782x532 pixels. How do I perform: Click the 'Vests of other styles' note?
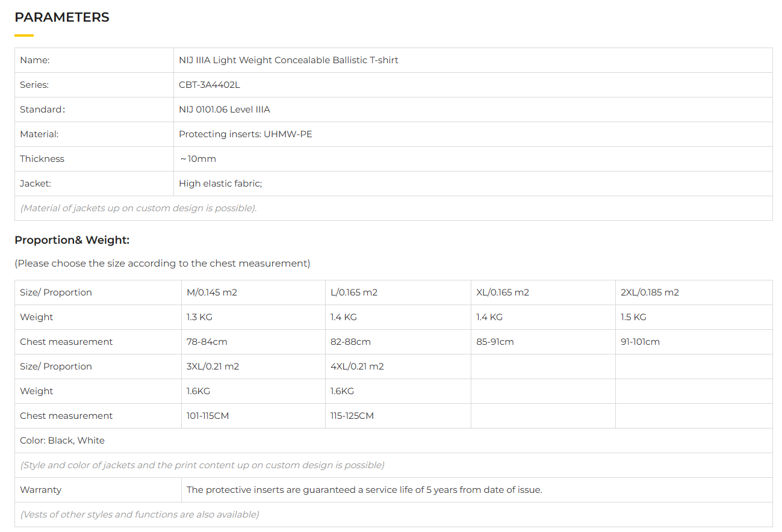point(140,515)
